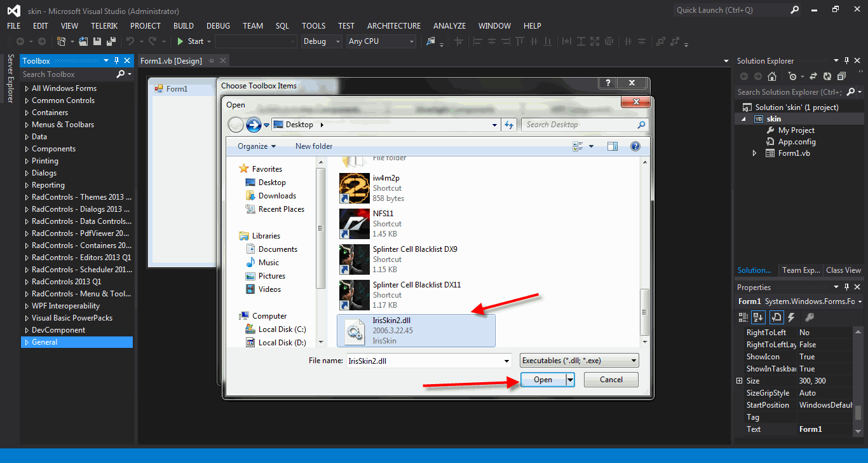Collapse the skin project node
Image resolution: width=868 pixels, height=463 pixels.
(x=744, y=119)
